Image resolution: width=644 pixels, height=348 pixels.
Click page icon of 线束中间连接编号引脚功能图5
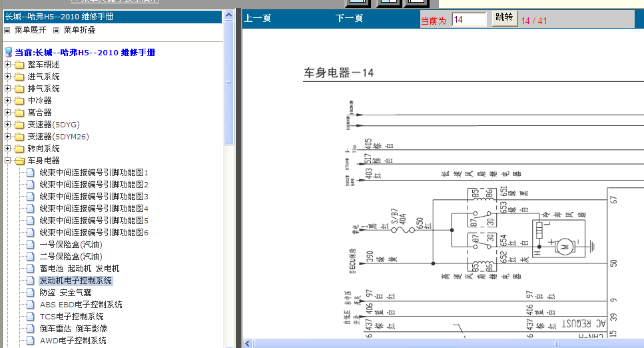(31, 220)
